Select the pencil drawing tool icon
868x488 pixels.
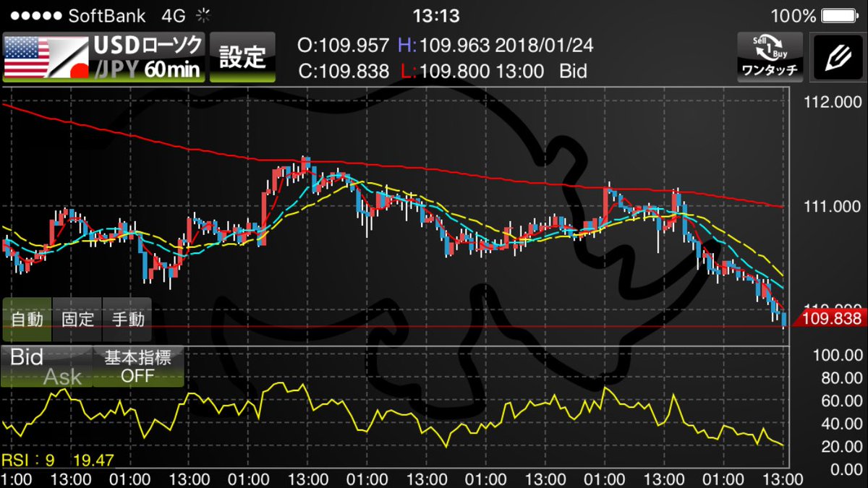836,56
